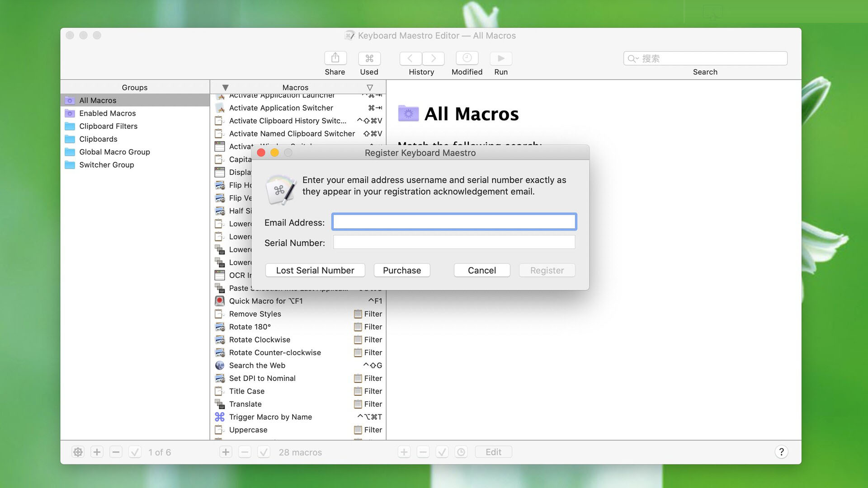Click the Purchase button
Viewport: 868px width, 488px height.
[402, 271]
